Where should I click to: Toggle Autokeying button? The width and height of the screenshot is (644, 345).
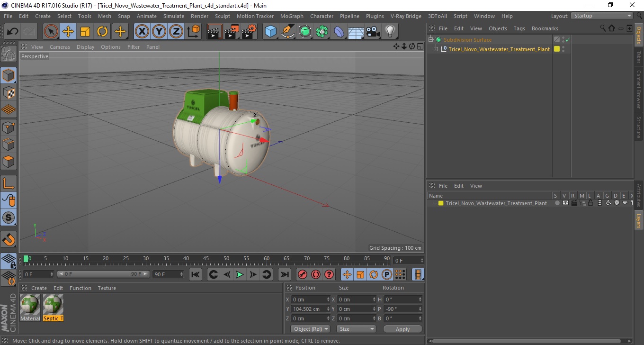pos(315,274)
